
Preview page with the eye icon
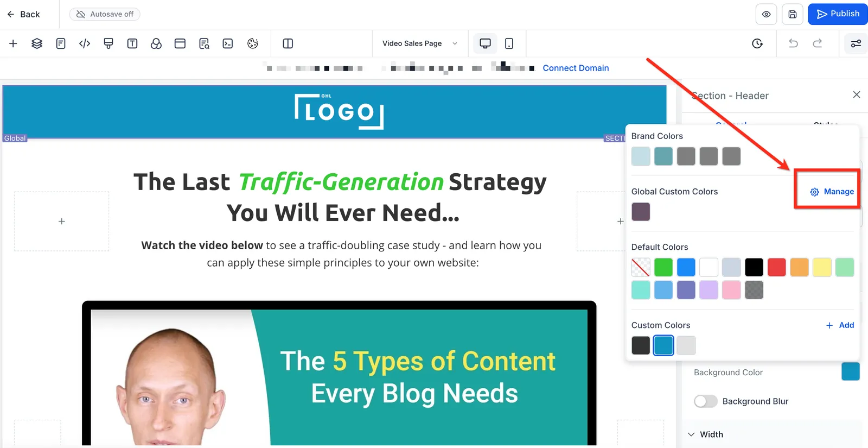click(x=766, y=14)
